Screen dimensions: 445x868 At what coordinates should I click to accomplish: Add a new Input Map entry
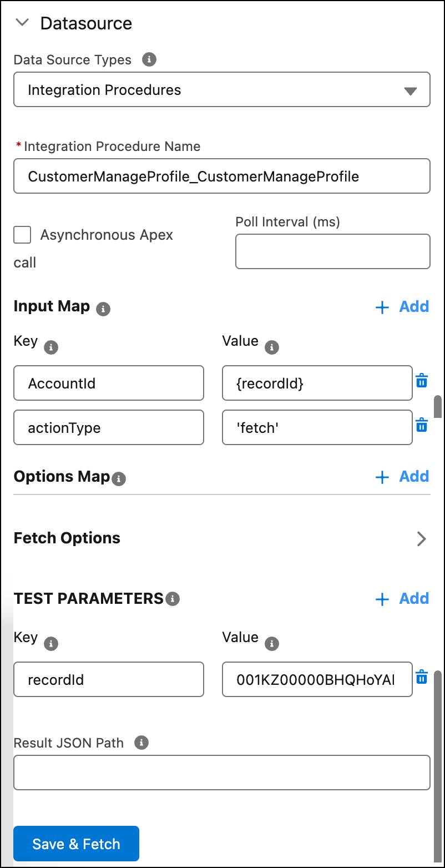click(402, 306)
